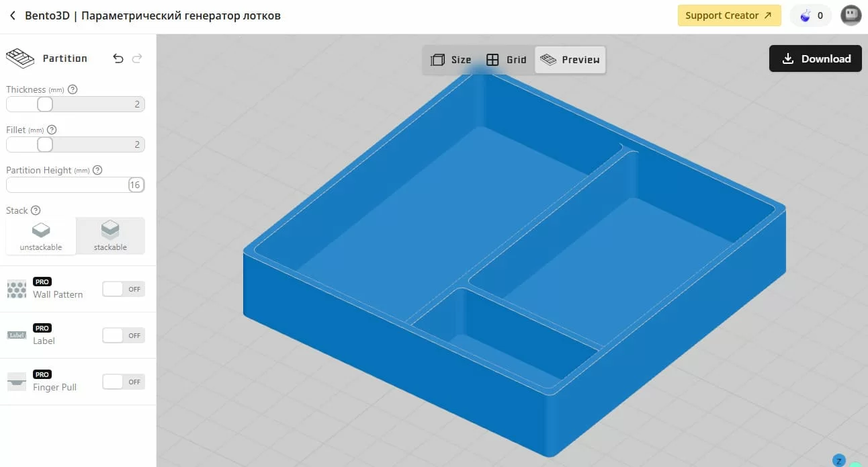Screen dimensions: 868x467
Task: Click the blue tray 3D model
Action: [514, 262]
